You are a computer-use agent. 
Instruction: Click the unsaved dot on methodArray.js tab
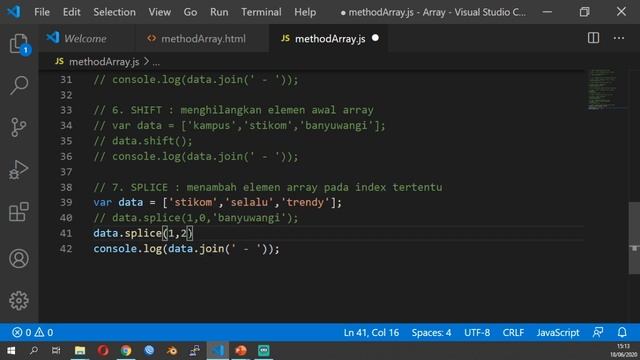(375, 38)
